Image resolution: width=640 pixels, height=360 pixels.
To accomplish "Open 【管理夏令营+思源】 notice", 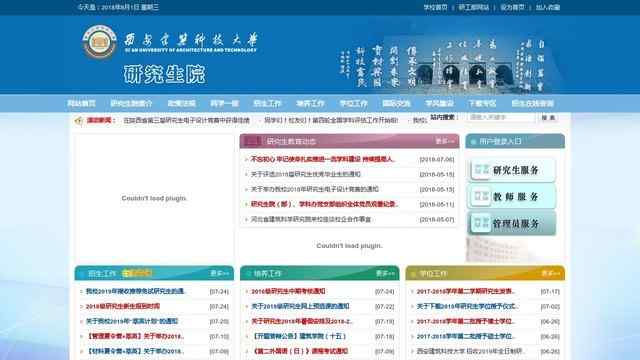I will pyautogui.click(x=135, y=336).
